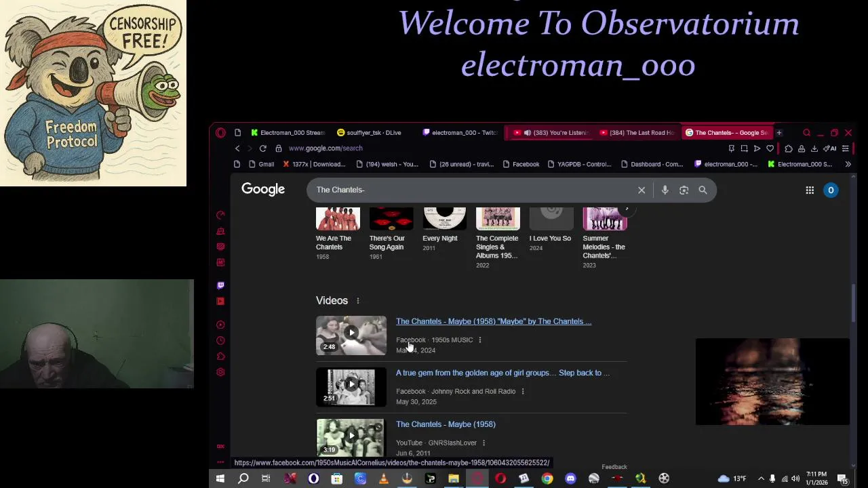Open Windows volume control in tray
This screenshot has height=488, width=868.
(x=795, y=479)
